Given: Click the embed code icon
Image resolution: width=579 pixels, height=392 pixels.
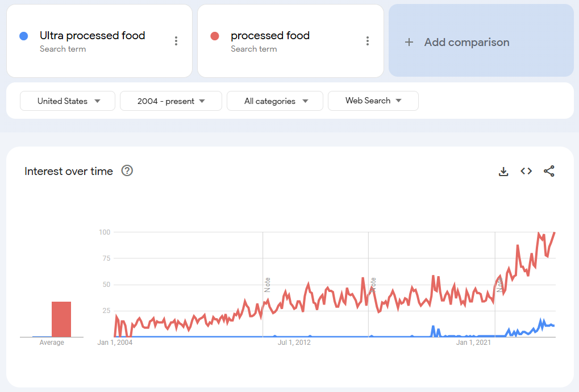Looking at the screenshot, I should (526, 171).
